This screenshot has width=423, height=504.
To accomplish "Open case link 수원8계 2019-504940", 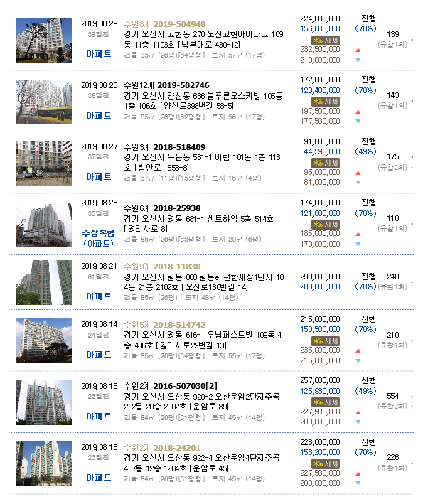I will [164, 24].
